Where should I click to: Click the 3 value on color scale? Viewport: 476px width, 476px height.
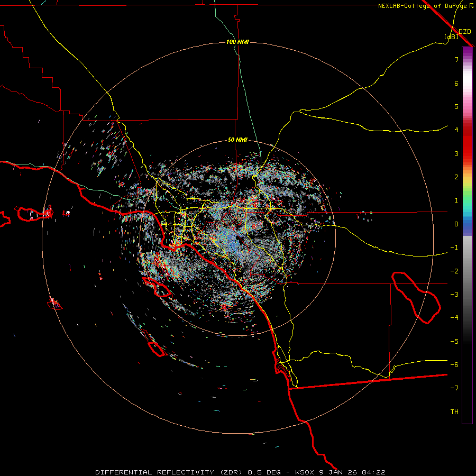click(x=456, y=153)
